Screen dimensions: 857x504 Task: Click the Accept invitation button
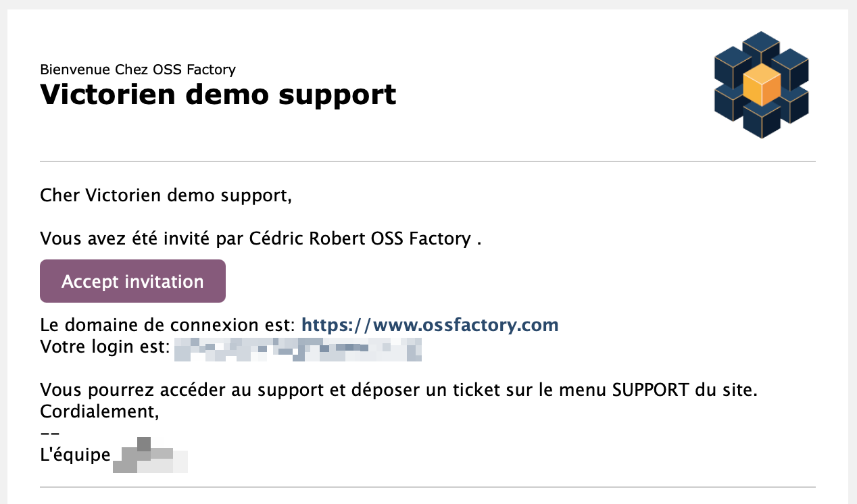(132, 281)
